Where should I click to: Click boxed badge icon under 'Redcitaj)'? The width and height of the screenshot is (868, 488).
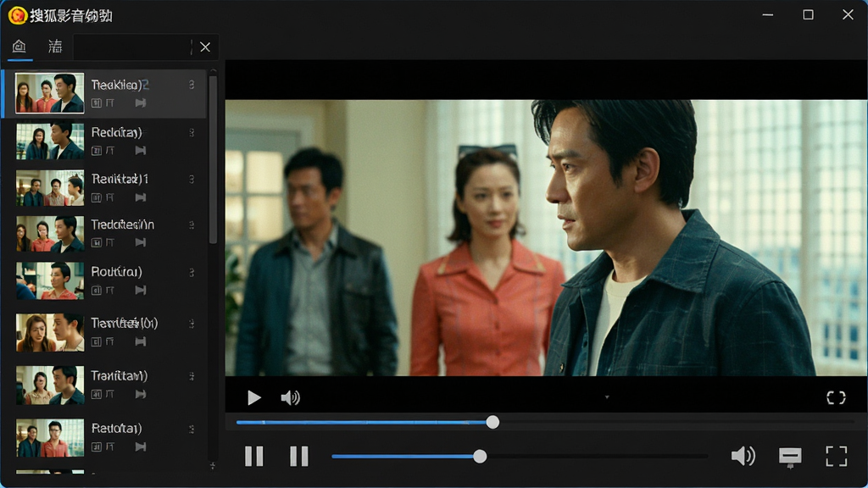click(x=97, y=151)
